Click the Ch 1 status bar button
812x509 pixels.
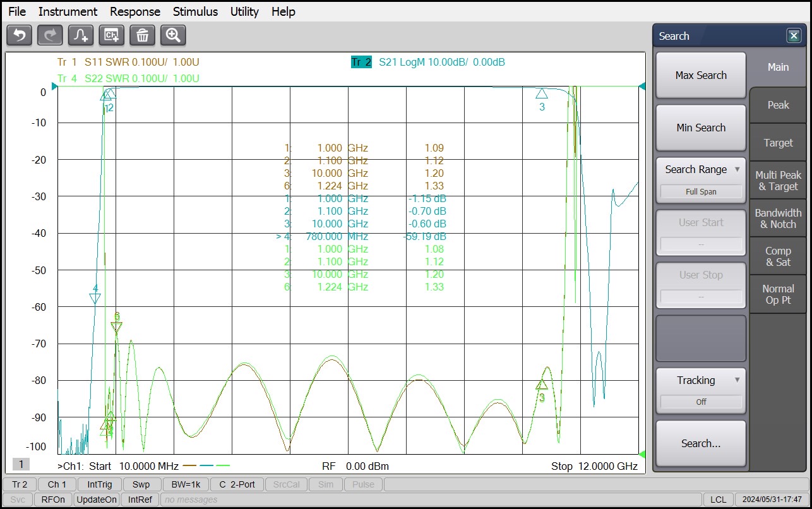pos(57,484)
